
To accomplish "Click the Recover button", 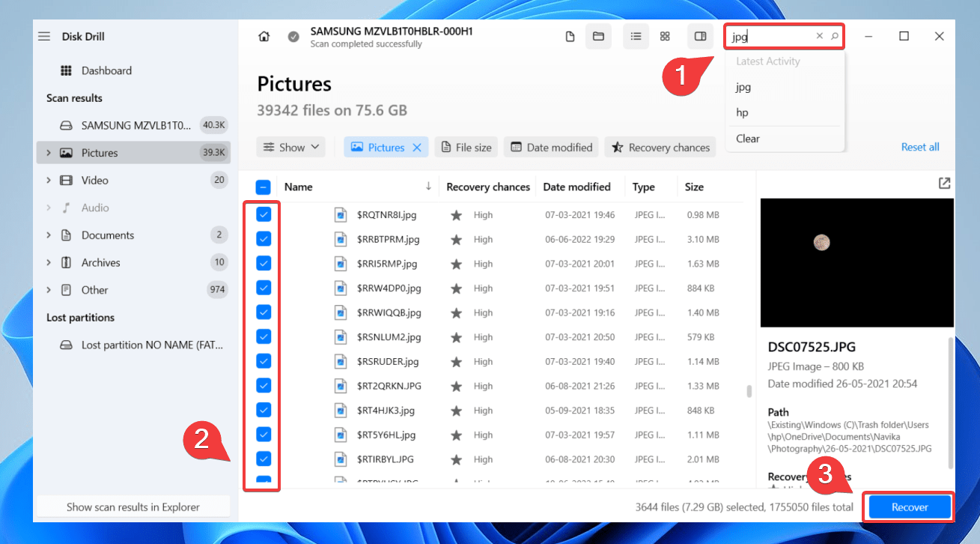I will point(910,507).
